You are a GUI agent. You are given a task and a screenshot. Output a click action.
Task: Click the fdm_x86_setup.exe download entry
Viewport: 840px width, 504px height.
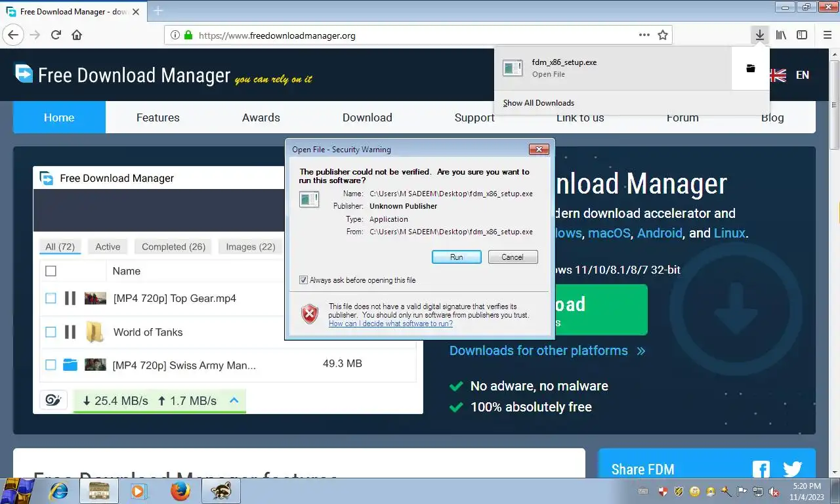point(613,68)
